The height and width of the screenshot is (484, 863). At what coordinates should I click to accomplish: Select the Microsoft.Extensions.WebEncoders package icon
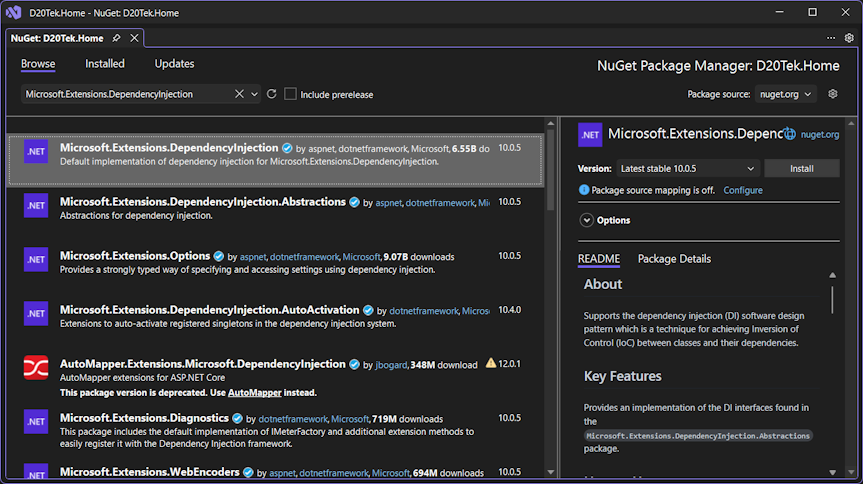coord(36,471)
